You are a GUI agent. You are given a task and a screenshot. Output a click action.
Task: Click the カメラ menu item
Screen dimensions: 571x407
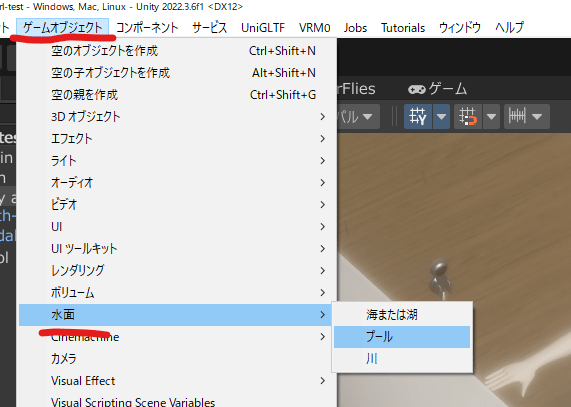pyautogui.click(x=175, y=359)
